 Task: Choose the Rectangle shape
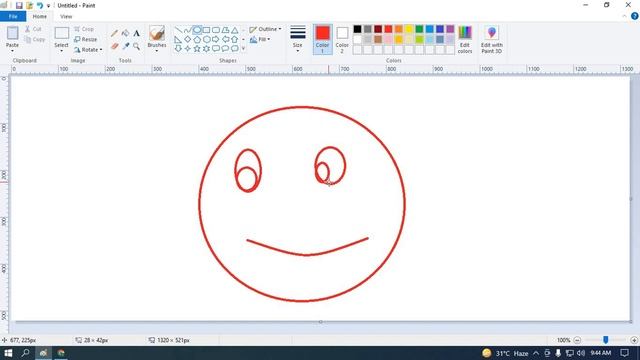[207, 30]
